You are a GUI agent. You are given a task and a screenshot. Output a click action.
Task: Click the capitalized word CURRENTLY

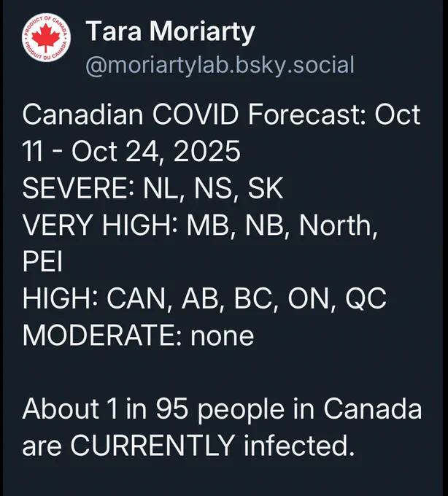click(152, 446)
